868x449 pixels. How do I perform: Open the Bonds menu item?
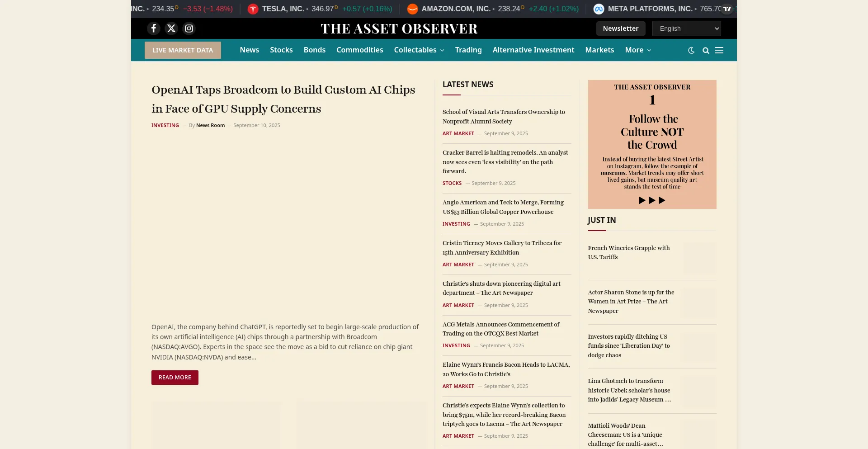315,50
